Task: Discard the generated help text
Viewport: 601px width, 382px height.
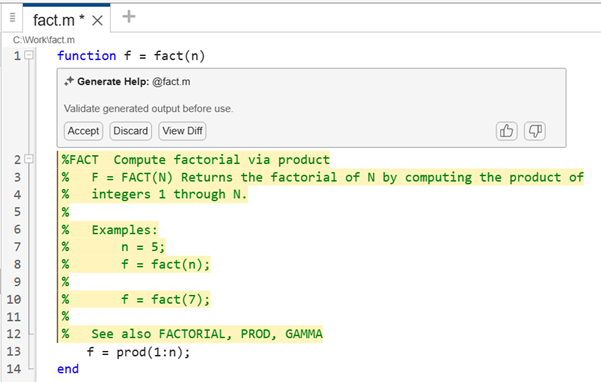Action: pos(130,131)
